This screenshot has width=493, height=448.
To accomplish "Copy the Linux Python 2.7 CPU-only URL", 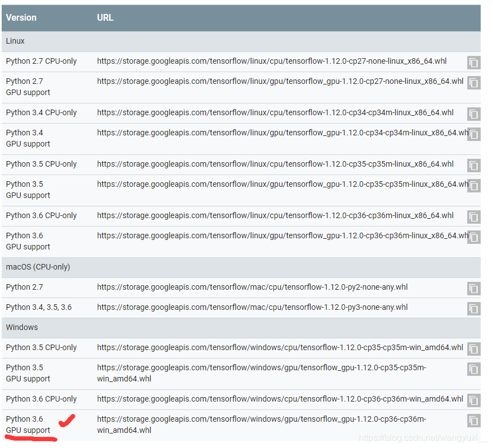I will point(473,63).
